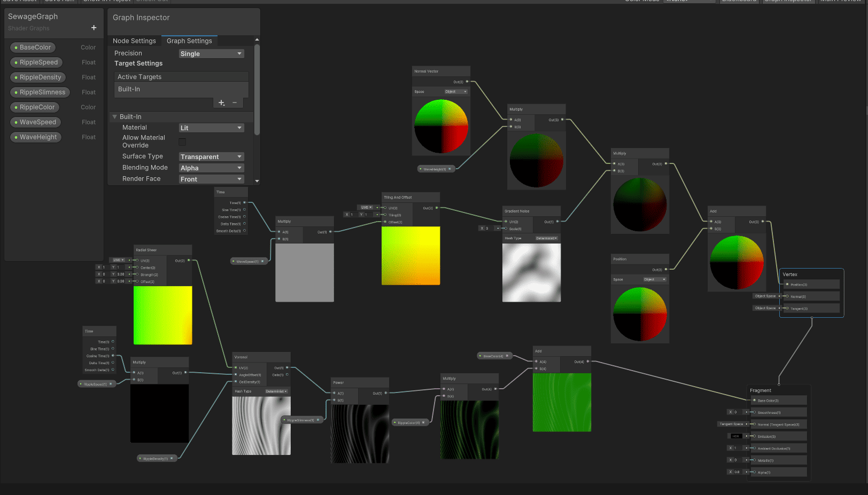
Task: Open the Material dropdown set to Lit
Action: pos(211,128)
